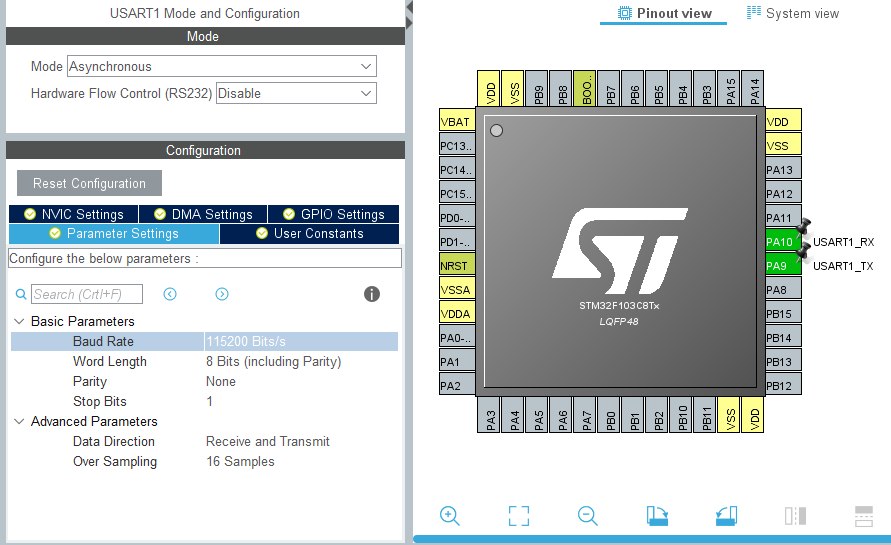Screen dimensions: 891x545
Task: Rotate pinout clockwise icon
Action: [x=657, y=515]
